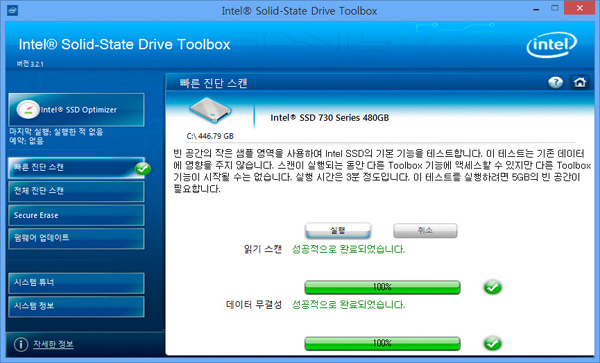Image resolution: width=600 pixels, height=363 pixels.
Task: Click the 취소 cancel button
Action: point(425,230)
